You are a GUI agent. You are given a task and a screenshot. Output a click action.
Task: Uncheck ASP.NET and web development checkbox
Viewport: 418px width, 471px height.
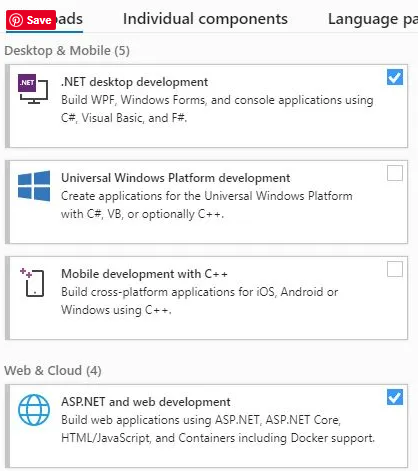coord(395,397)
